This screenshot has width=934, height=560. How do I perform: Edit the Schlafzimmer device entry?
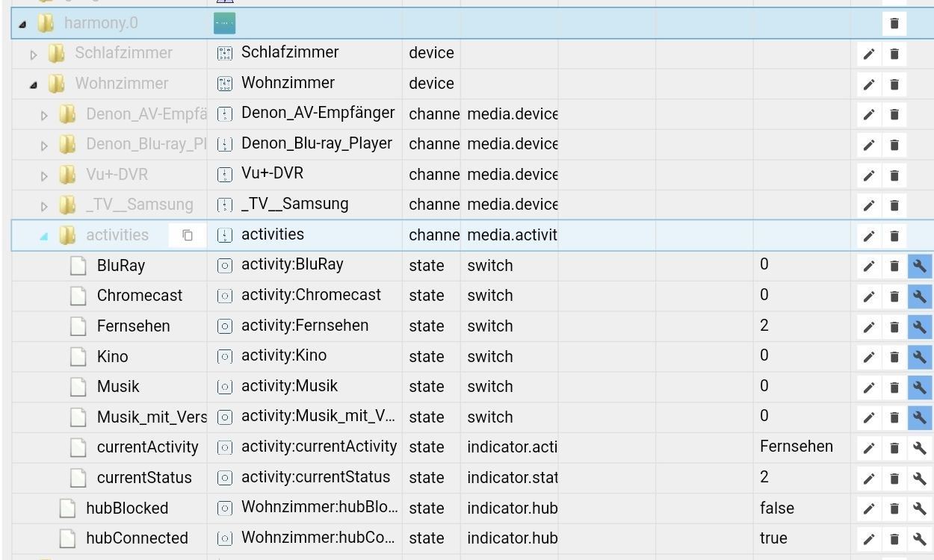868,54
